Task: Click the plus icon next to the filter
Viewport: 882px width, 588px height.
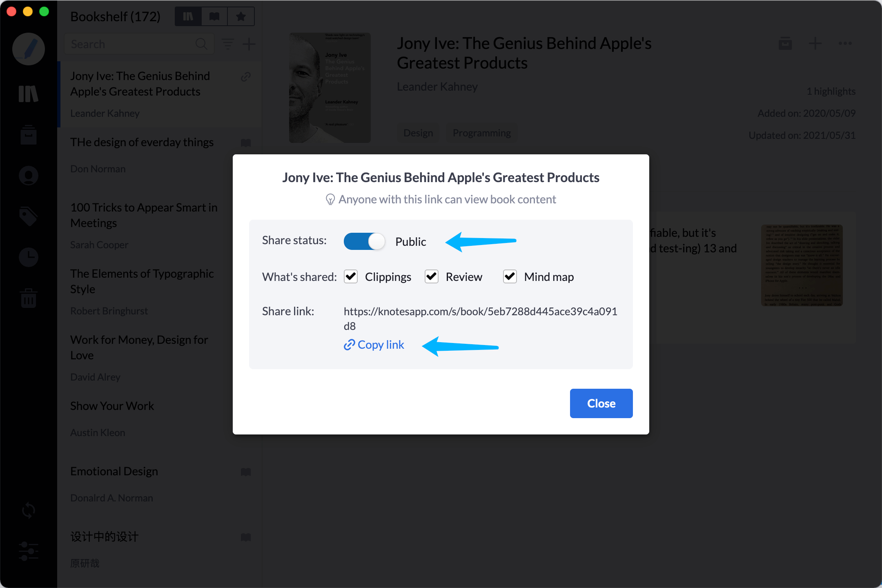Action: (249, 44)
